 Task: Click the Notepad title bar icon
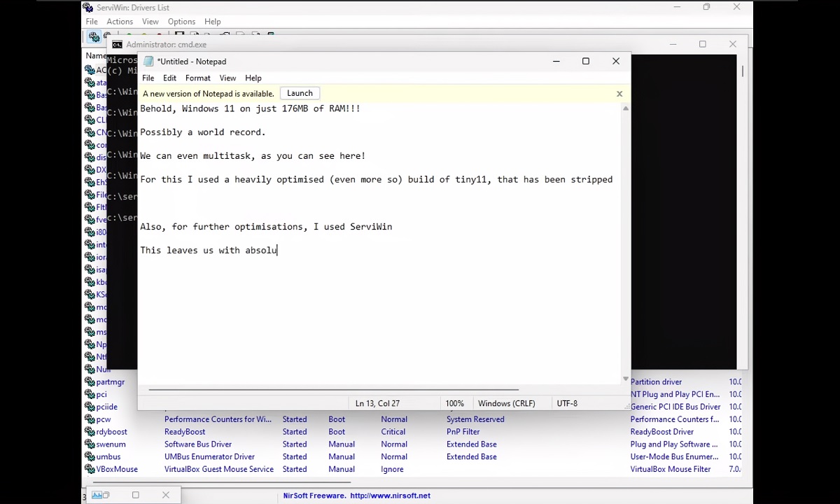(148, 62)
